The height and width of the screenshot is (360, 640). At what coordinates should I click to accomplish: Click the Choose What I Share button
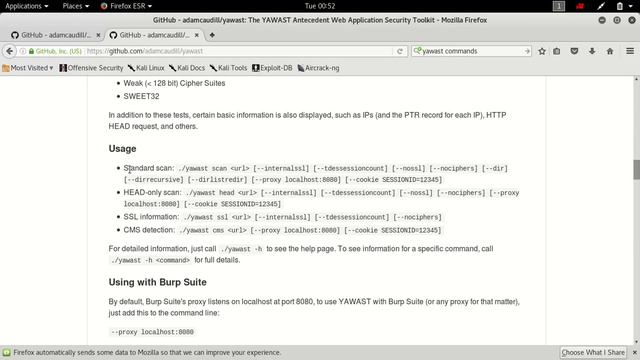[593, 352]
